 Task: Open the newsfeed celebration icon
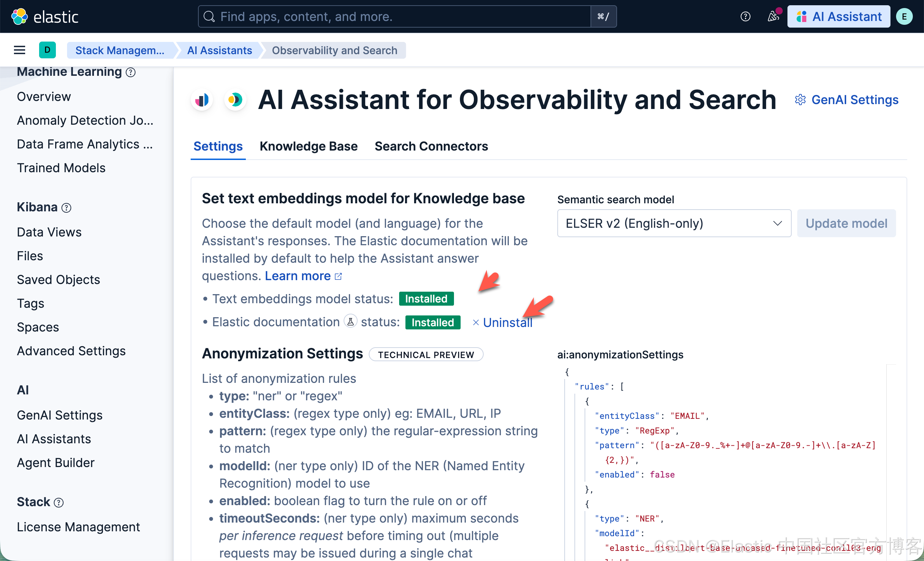click(773, 16)
